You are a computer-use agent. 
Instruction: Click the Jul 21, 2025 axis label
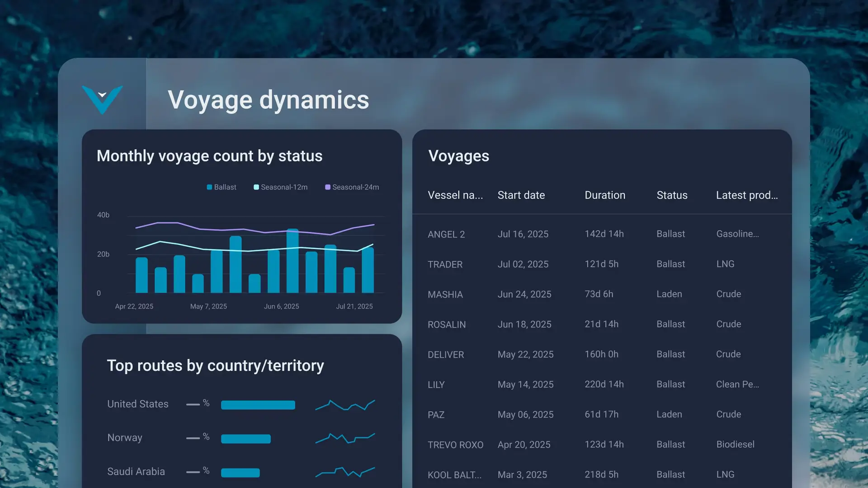click(x=354, y=306)
